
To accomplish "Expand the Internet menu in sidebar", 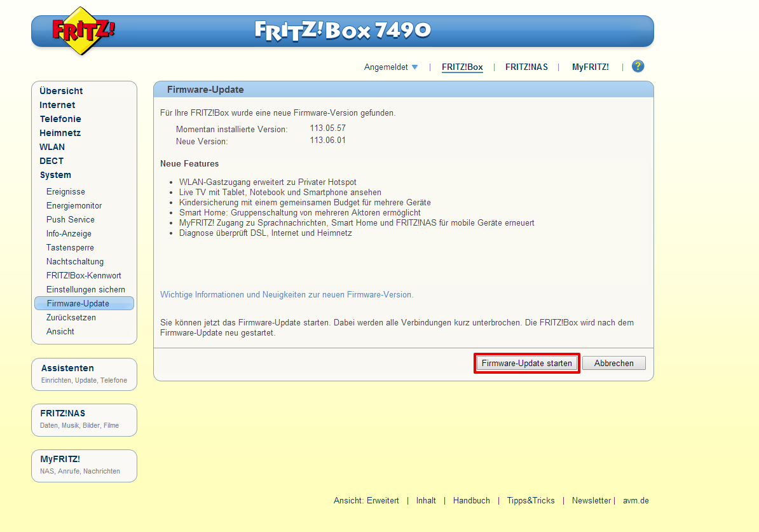I will click(57, 105).
